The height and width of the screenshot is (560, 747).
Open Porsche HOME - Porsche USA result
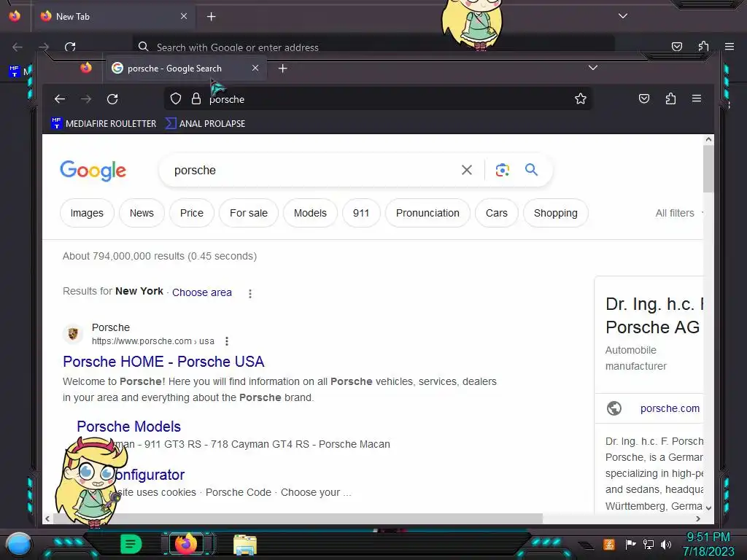click(x=163, y=362)
